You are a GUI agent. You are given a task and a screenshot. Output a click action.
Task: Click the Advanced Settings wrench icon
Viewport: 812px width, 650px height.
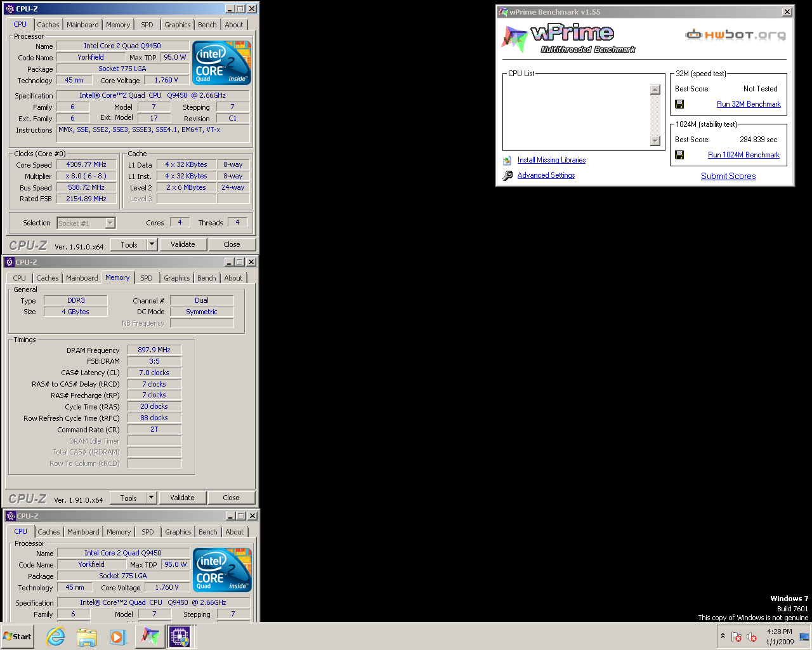pyautogui.click(x=507, y=176)
